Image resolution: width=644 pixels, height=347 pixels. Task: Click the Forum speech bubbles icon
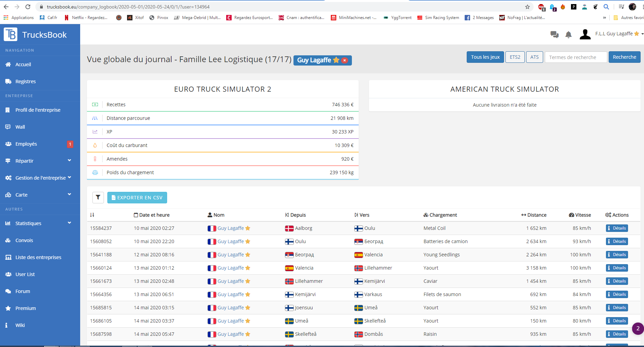click(x=8, y=291)
